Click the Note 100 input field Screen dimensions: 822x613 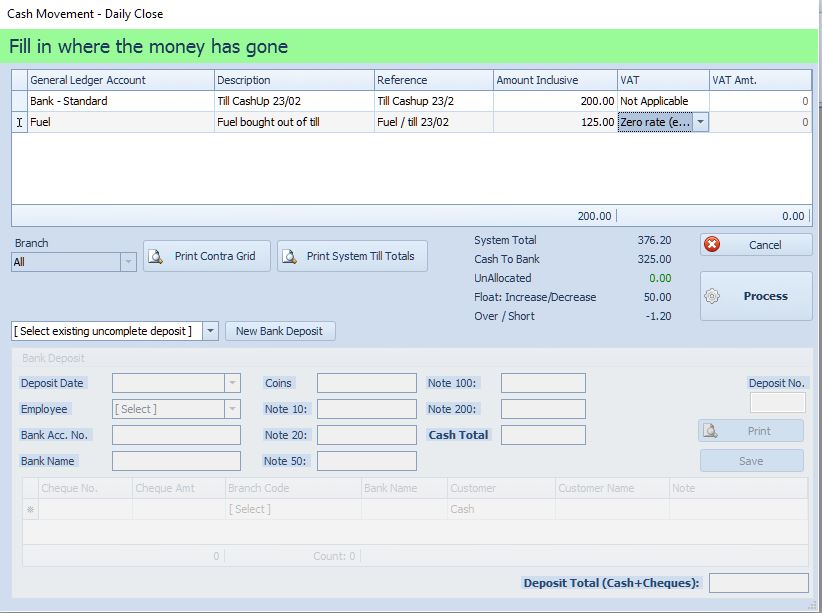[x=542, y=382]
